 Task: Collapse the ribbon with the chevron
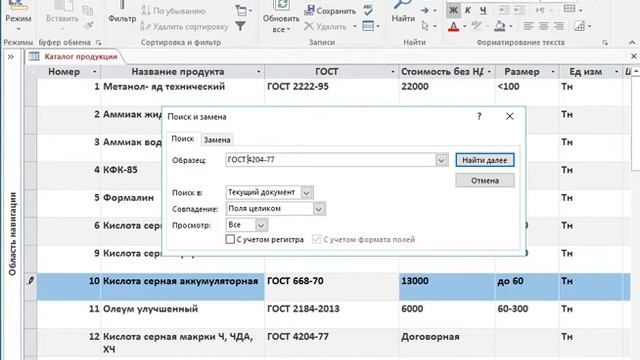pos(632,42)
